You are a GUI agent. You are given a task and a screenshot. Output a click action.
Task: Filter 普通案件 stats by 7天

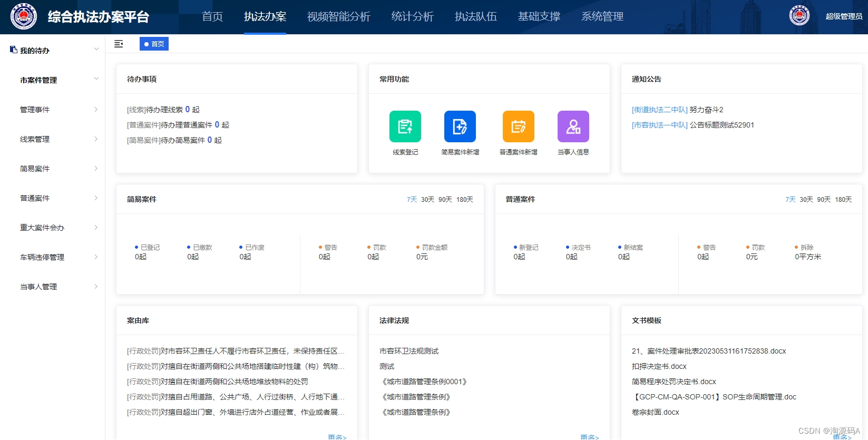pyautogui.click(x=791, y=199)
